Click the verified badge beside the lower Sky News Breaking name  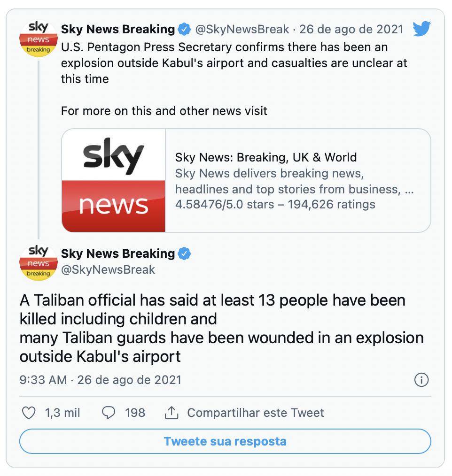tap(184, 254)
